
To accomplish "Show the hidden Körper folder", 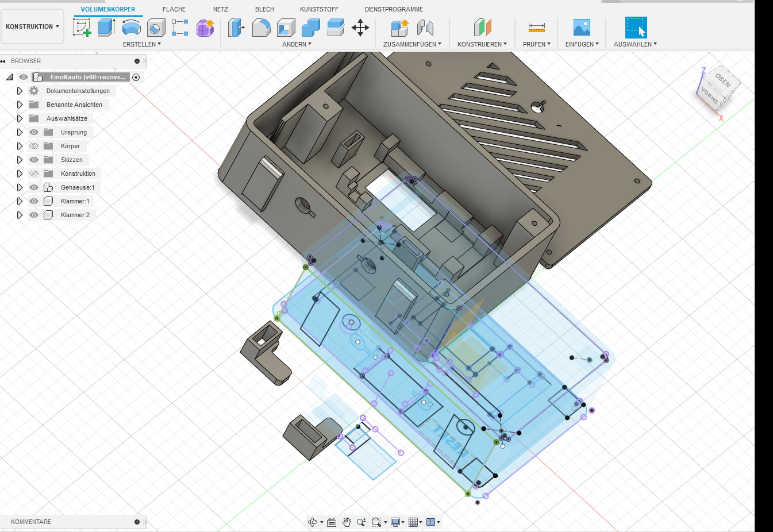I will coord(34,146).
